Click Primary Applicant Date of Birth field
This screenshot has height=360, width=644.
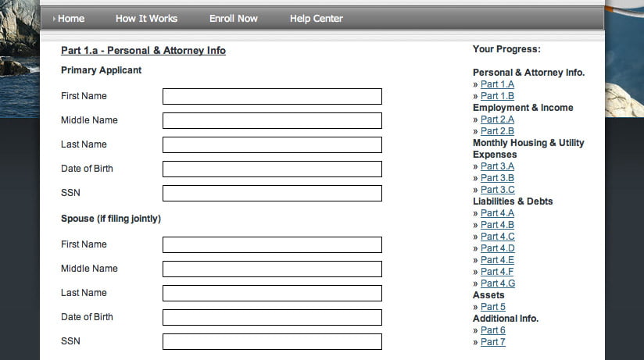tap(272, 169)
